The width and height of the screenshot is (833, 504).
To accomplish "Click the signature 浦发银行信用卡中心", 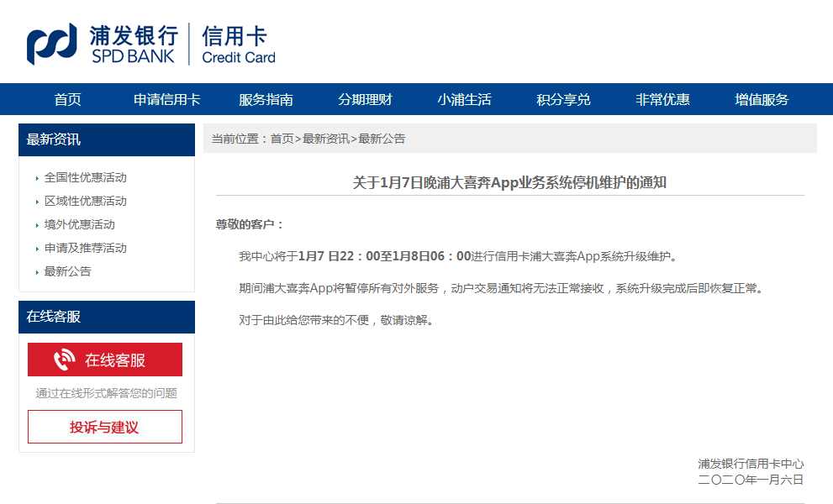I will (751, 464).
